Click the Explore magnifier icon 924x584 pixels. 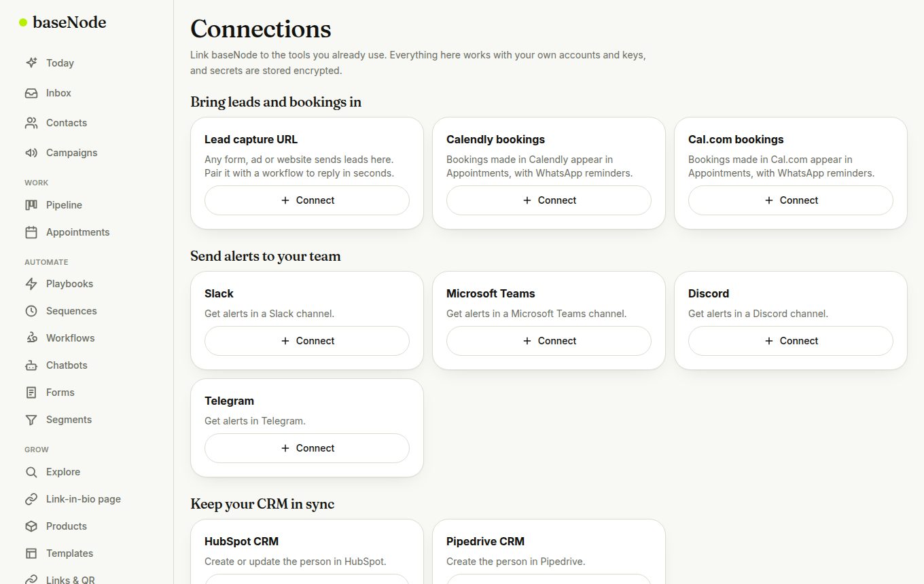tap(31, 472)
